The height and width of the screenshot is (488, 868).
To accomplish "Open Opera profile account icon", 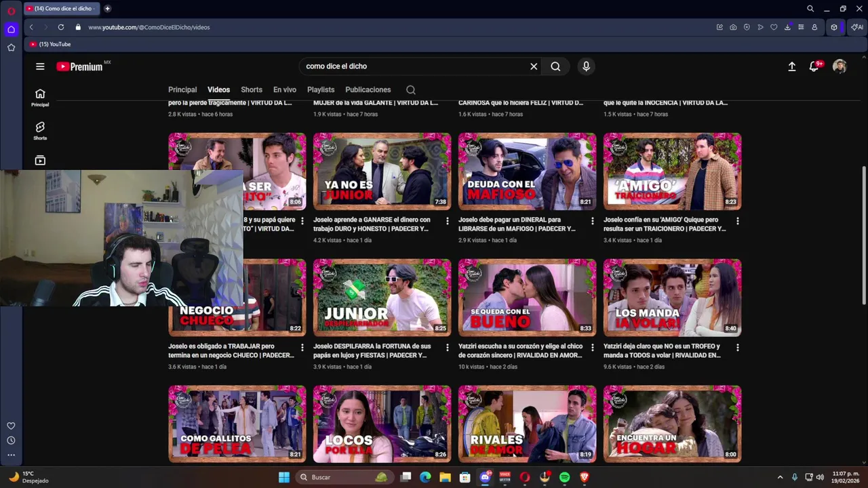I will [814, 27].
